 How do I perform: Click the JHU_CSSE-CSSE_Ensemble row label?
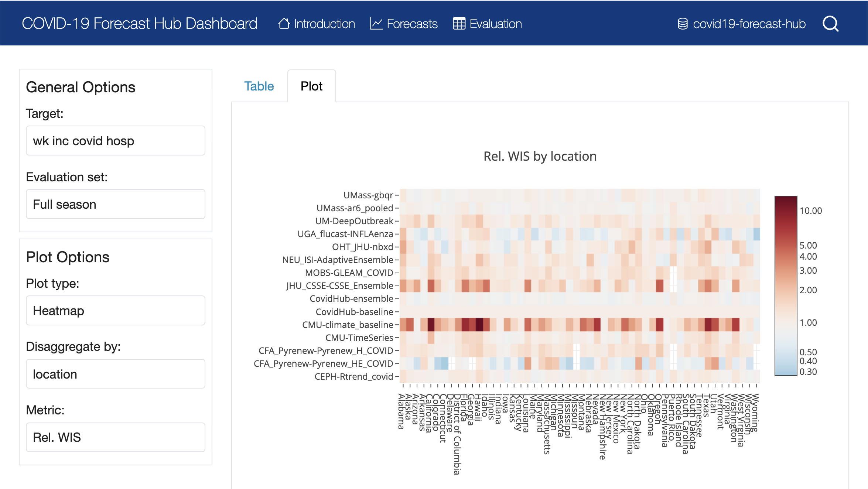pos(339,285)
